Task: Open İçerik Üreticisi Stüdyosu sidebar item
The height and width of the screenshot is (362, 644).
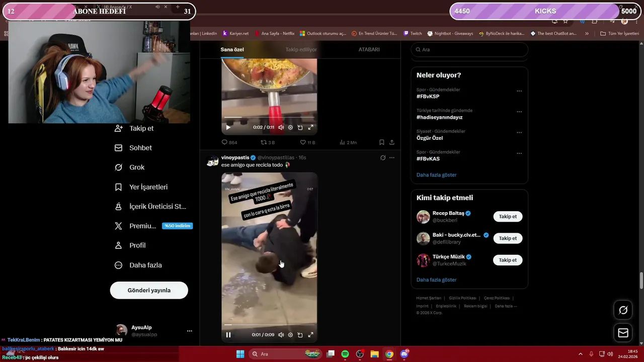Action: click(x=151, y=206)
